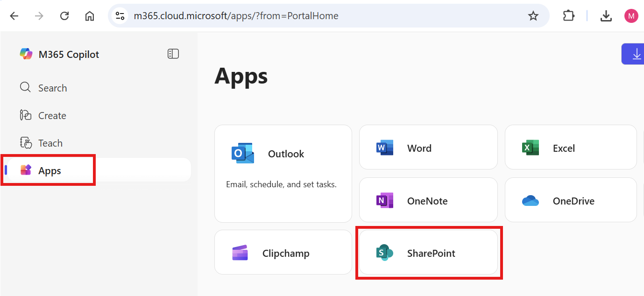Image resolution: width=644 pixels, height=296 pixels.
Task: Click the M365 Copilot logo
Action: 26,54
